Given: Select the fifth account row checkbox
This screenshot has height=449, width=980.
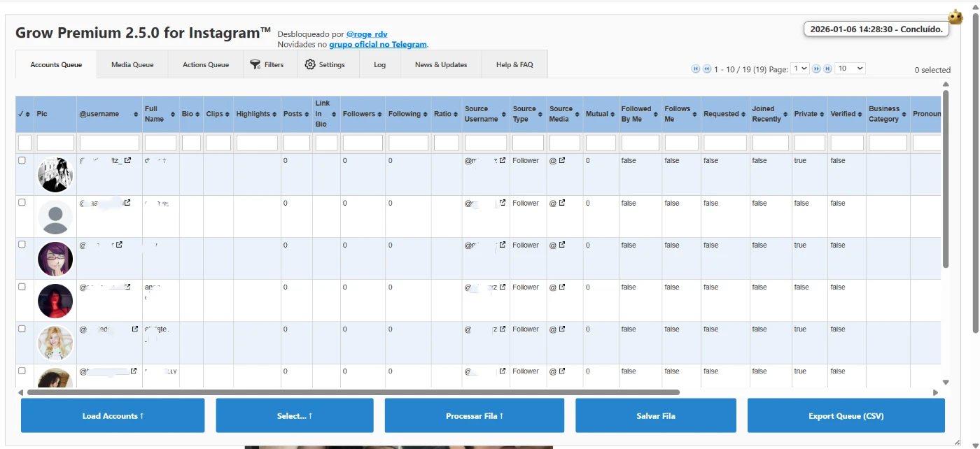Looking at the screenshot, I should point(22,328).
